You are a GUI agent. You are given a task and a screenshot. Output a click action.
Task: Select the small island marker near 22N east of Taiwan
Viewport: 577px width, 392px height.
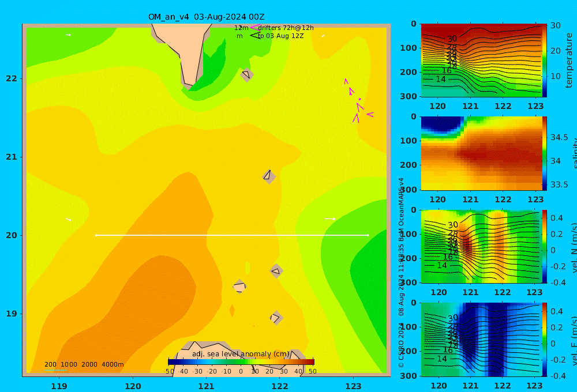[x=246, y=74]
